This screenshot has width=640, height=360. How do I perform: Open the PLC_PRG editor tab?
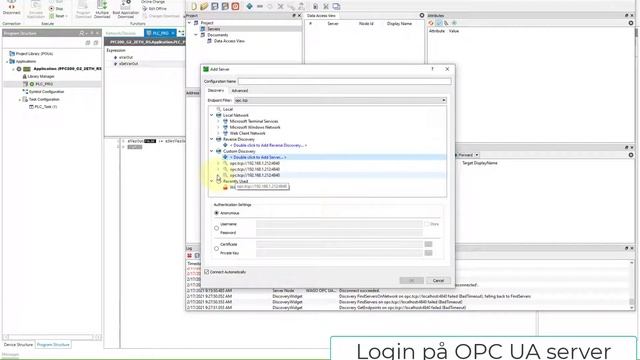pyautogui.click(x=160, y=33)
